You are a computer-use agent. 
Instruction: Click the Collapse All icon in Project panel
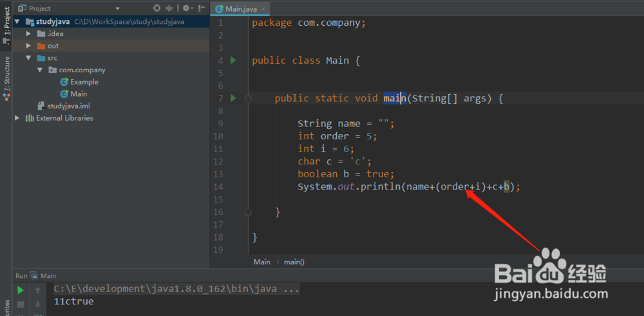169,8
